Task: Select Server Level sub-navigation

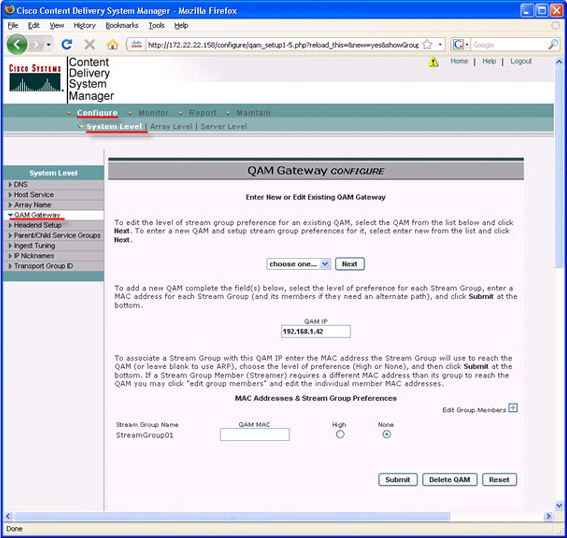Action: pyautogui.click(x=224, y=127)
